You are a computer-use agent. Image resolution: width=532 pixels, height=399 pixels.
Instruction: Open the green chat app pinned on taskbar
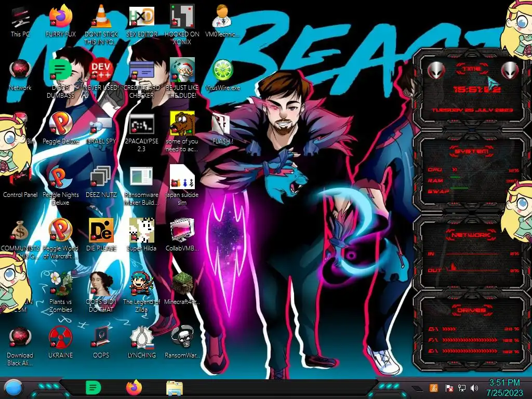(94, 388)
